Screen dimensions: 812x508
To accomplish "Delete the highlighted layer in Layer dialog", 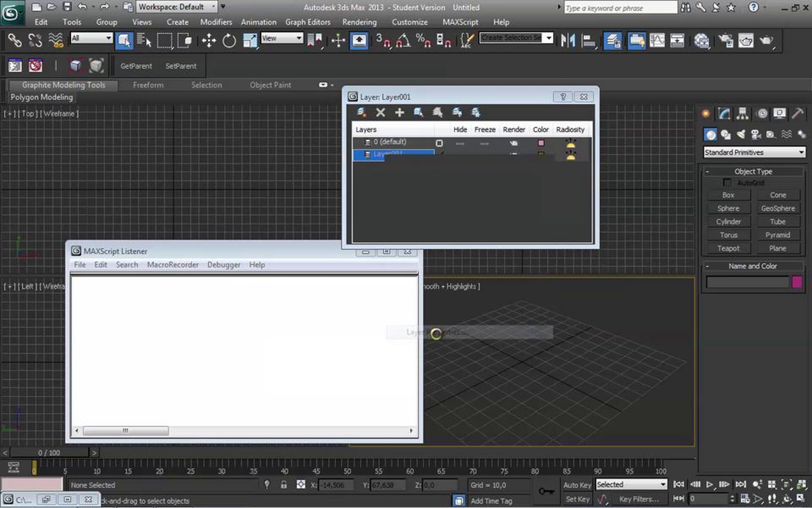I will click(x=381, y=112).
